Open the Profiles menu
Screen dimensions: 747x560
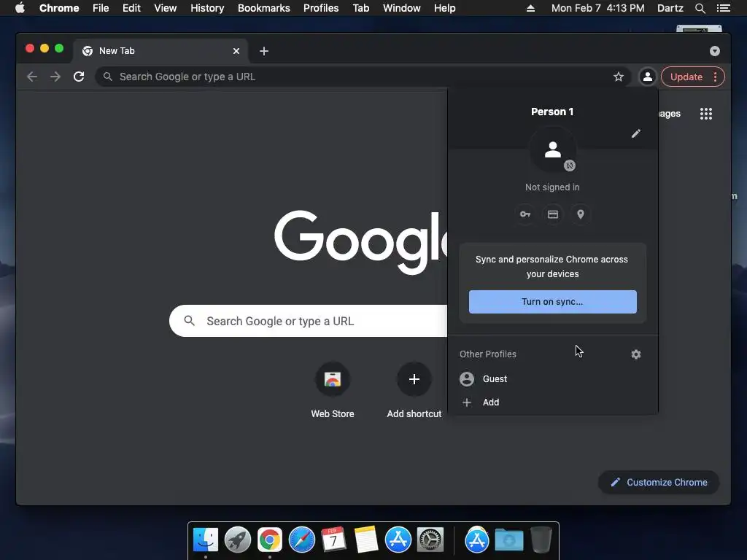tap(321, 8)
